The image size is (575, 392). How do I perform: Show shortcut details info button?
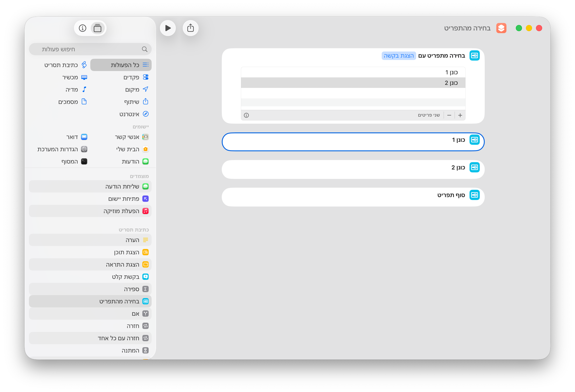coord(83,28)
